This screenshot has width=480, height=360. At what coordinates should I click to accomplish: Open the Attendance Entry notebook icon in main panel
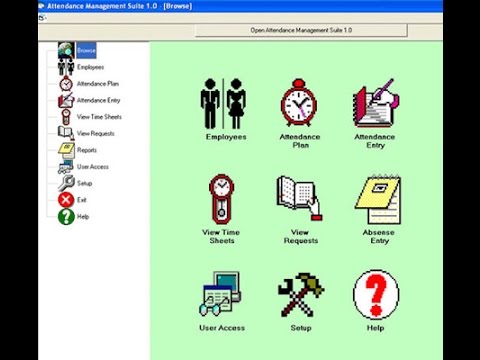(376, 103)
